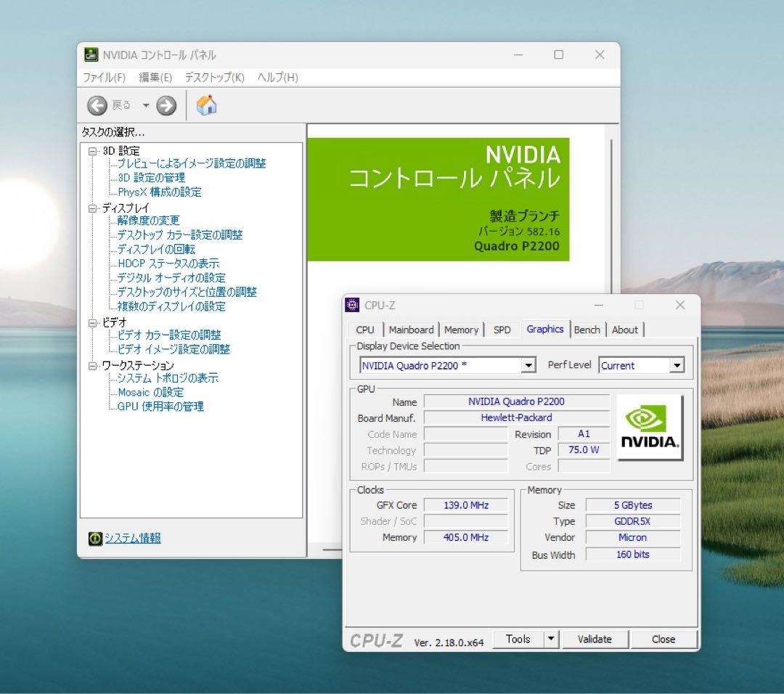Screen dimensions: 784x694
Task: Click the TDP value 75.0 W
Action: [x=584, y=450]
